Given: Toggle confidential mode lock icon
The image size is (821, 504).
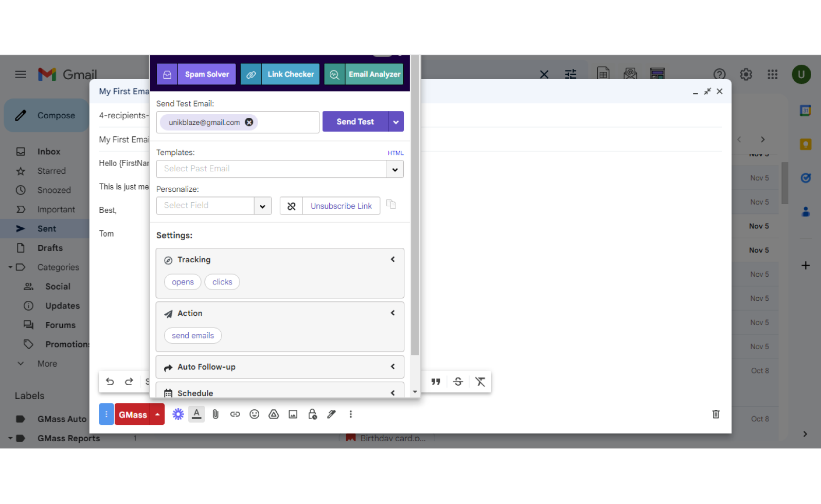Looking at the screenshot, I should click(x=312, y=415).
